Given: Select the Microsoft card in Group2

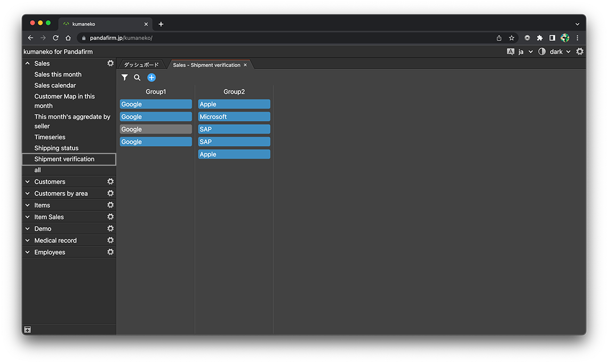Looking at the screenshot, I should point(234,117).
